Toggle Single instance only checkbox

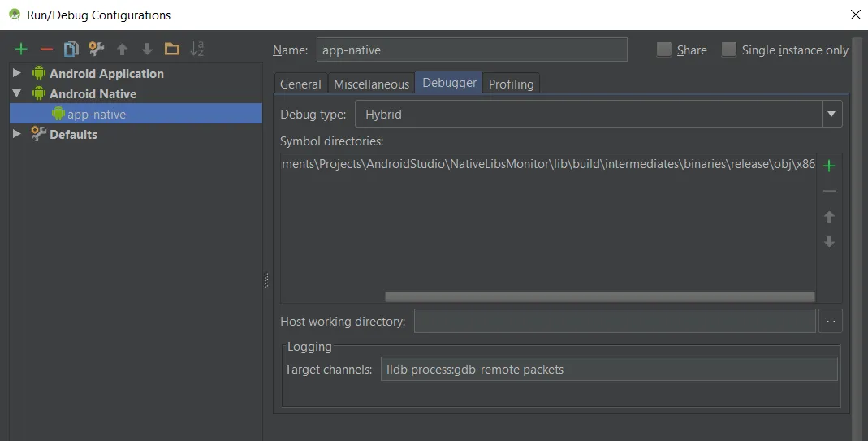point(729,50)
